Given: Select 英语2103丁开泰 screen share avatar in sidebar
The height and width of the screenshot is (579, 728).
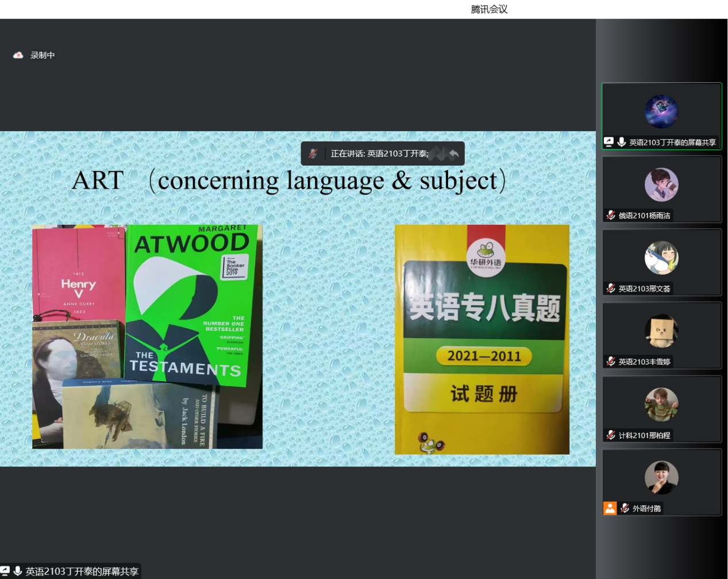Looking at the screenshot, I should coord(661,111).
